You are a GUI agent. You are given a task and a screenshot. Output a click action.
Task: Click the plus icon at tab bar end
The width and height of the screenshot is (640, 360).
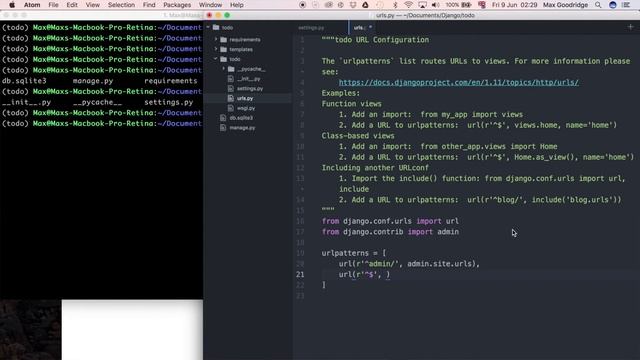click(631, 27)
